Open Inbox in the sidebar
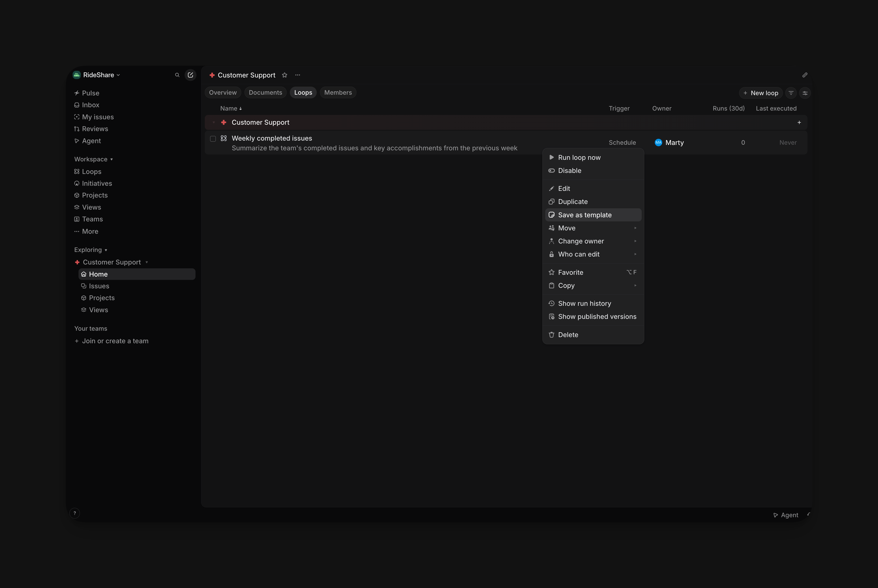The width and height of the screenshot is (878, 588). [87, 105]
